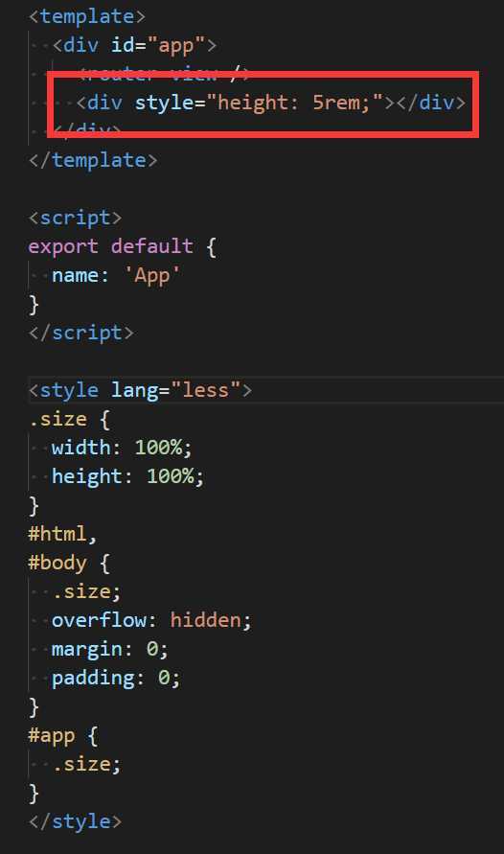
Task: Click the opening template tag
Action: click(87, 15)
